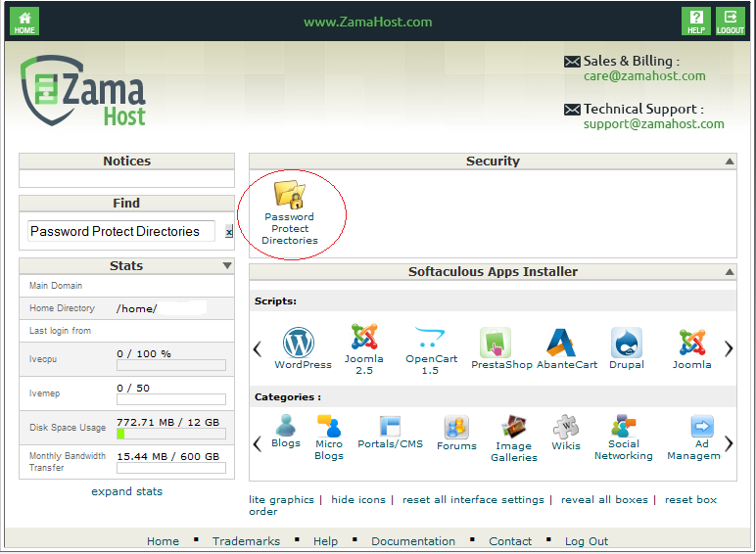Image resolution: width=756 pixels, height=554 pixels.
Task: Click the lvemep usage bar
Action: [171, 399]
